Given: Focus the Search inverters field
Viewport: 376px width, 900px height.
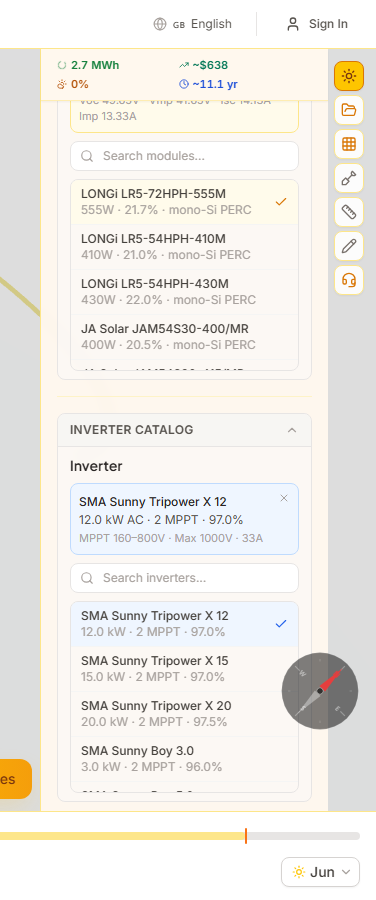Looking at the screenshot, I should [x=184, y=578].
